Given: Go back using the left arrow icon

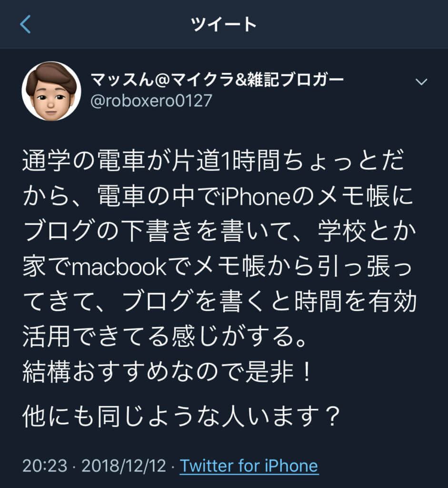Looking at the screenshot, I should tap(26, 24).
